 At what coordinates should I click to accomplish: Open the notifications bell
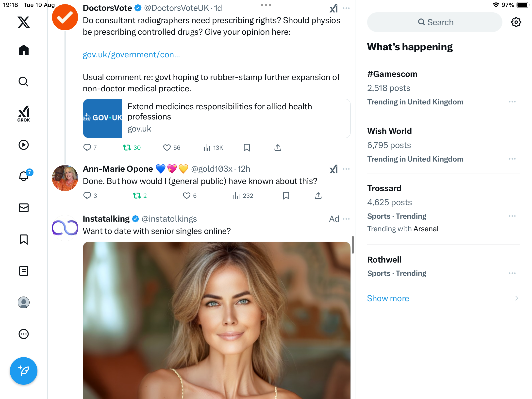(24, 176)
